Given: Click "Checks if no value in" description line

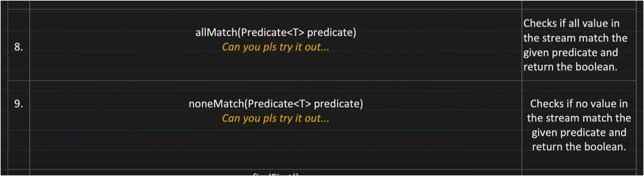Looking at the screenshot, I should 579,104.
